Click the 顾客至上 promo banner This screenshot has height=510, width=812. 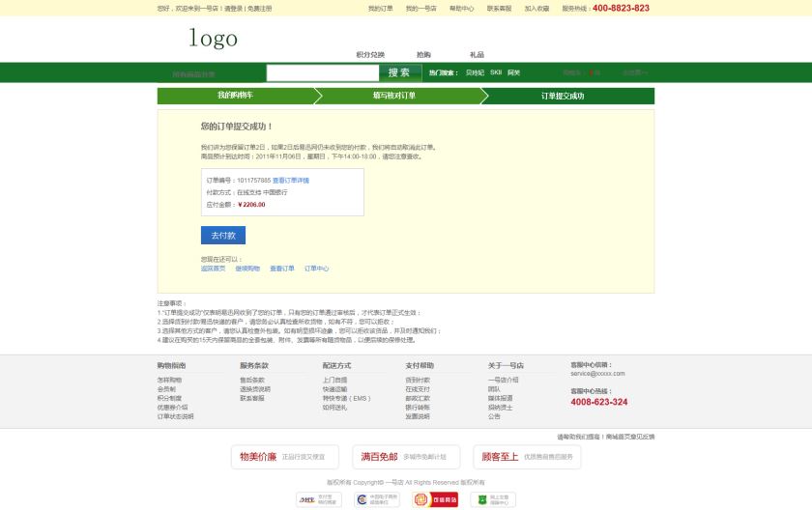[527, 457]
